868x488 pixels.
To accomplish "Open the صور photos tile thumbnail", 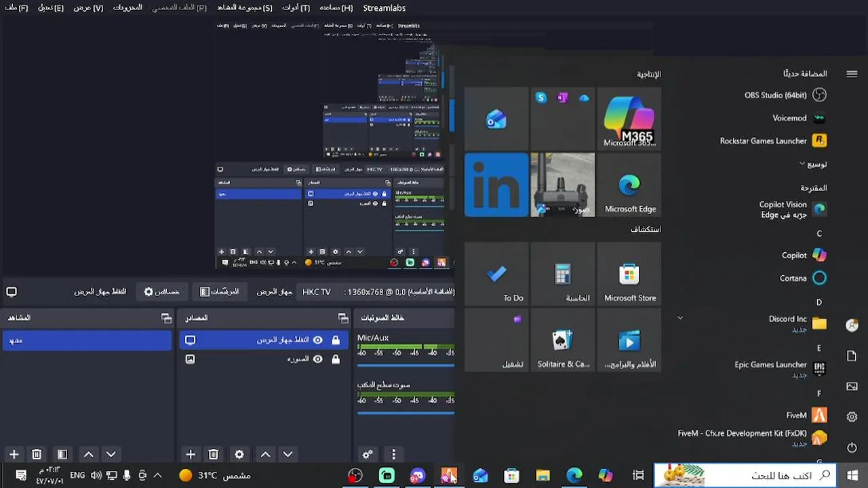I will (x=563, y=185).
